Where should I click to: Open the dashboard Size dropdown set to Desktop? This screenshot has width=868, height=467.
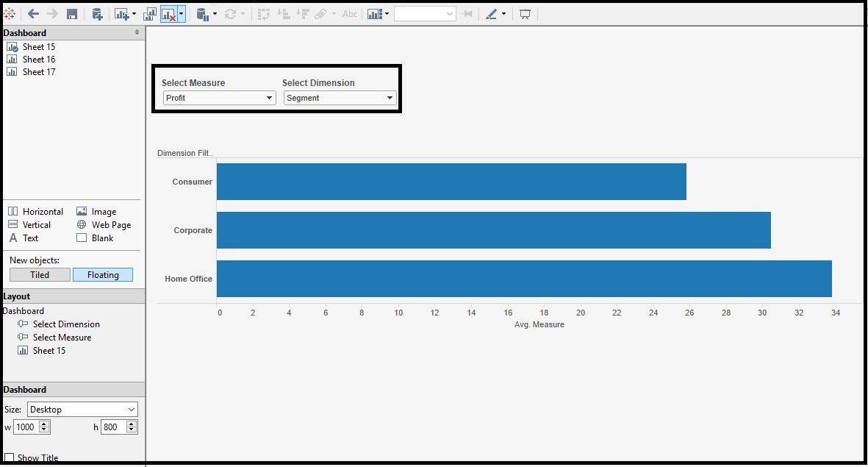82,409
